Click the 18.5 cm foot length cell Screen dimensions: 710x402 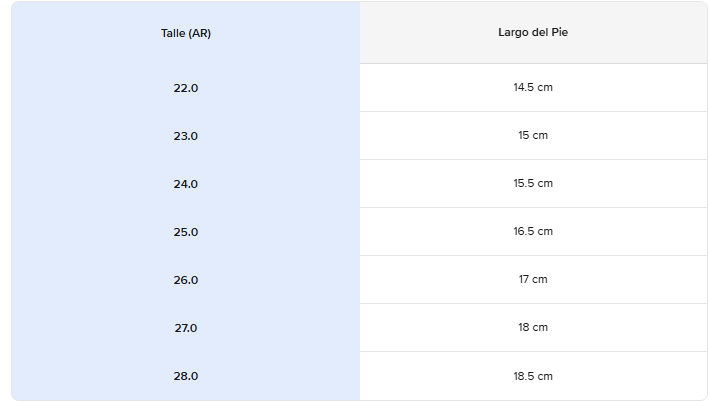point(533,376)
